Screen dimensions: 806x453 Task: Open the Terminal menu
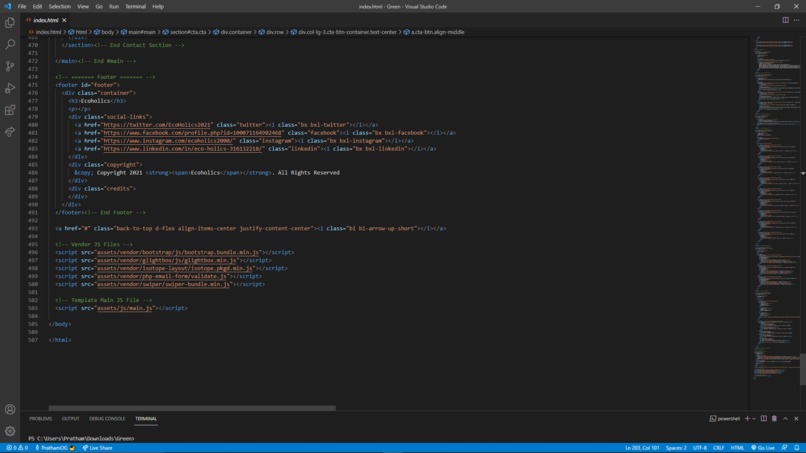pyautogui.click(x=135, y=7)
